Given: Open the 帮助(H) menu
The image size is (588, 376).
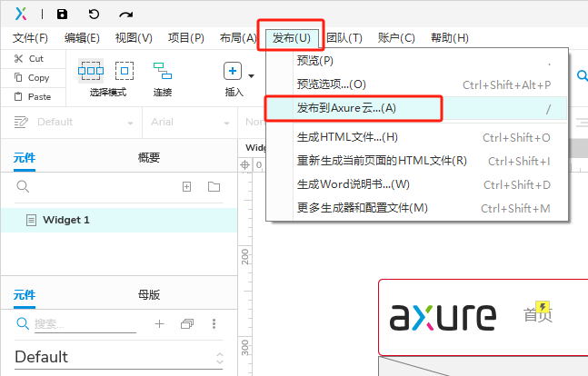Looking at the screenshot, I should point(450,38).
